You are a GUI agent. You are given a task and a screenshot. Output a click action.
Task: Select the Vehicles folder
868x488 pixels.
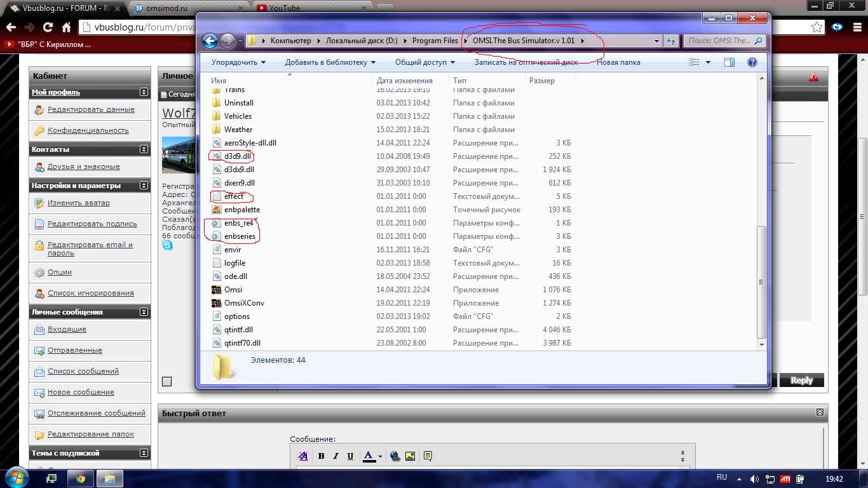238,116
